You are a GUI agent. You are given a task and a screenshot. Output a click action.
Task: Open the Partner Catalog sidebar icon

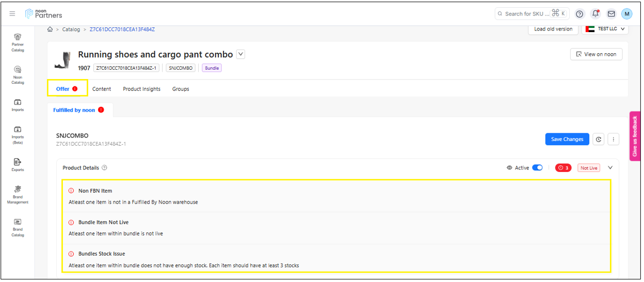[18, 37]
